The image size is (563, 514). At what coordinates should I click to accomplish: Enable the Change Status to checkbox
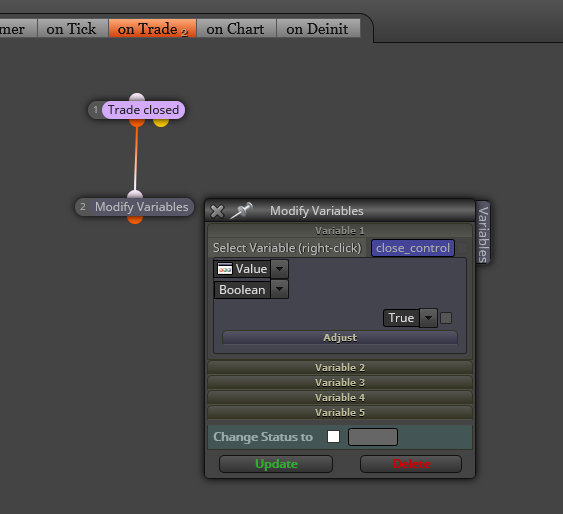334,436
